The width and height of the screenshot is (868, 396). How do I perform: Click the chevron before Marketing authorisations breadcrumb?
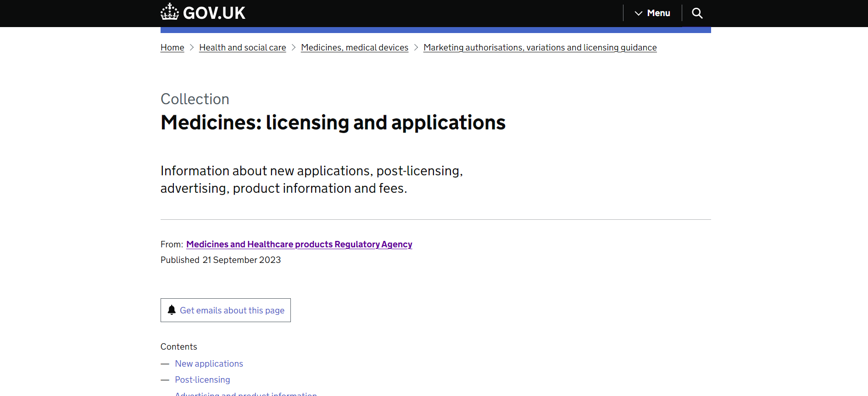point(416,48)
